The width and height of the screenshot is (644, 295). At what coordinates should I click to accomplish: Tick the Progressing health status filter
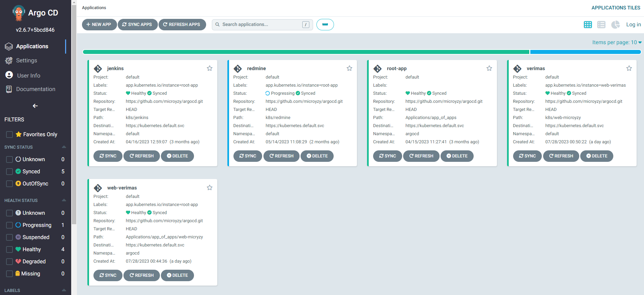9,225
